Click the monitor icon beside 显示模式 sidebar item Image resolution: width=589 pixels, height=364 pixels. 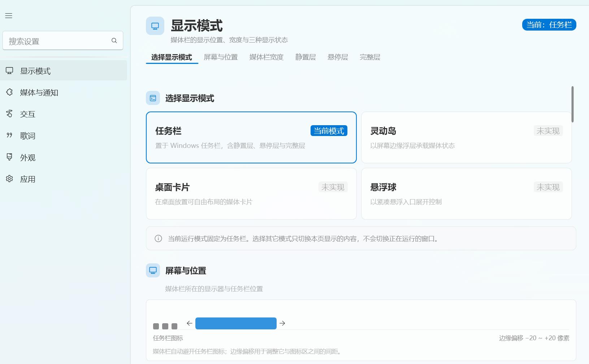(x=10, y=71)
